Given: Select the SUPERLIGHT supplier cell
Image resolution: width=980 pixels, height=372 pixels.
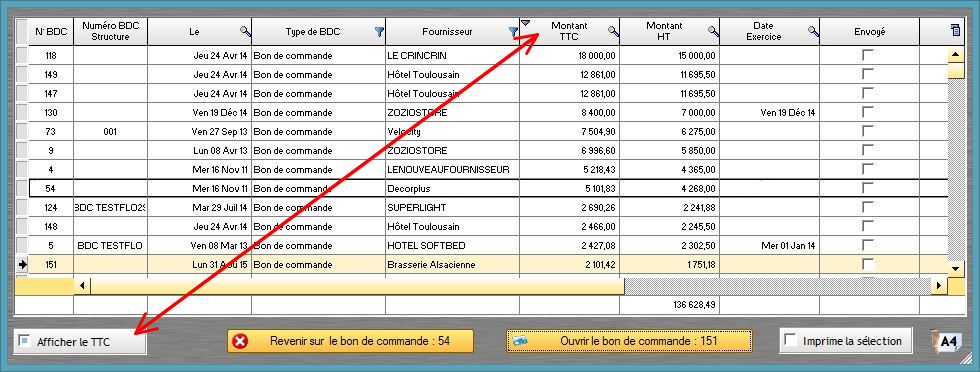Looking at the screenshot, I should (x=452, y=208).
